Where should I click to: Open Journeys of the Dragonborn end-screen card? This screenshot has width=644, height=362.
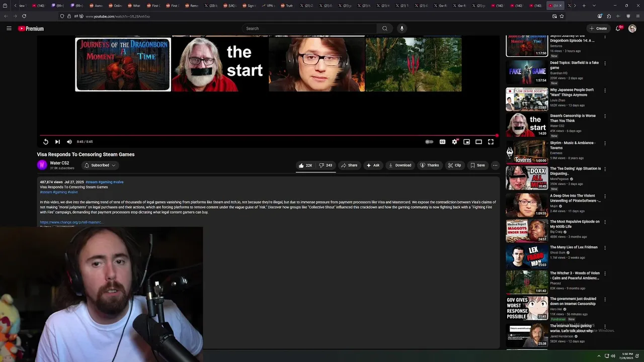[123, 64]
